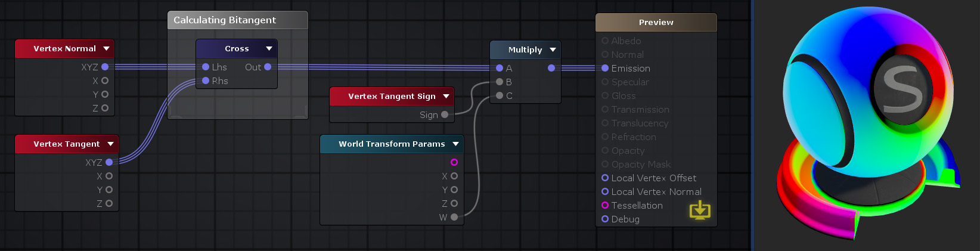This screenshot has width=980, height=251.
Task: Click the Debug input port
Action: (605, 219)
